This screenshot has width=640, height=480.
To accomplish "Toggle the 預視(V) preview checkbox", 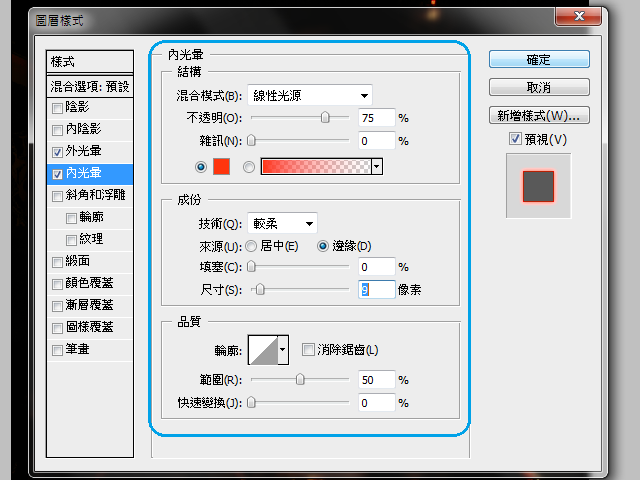I will (515, 139).
